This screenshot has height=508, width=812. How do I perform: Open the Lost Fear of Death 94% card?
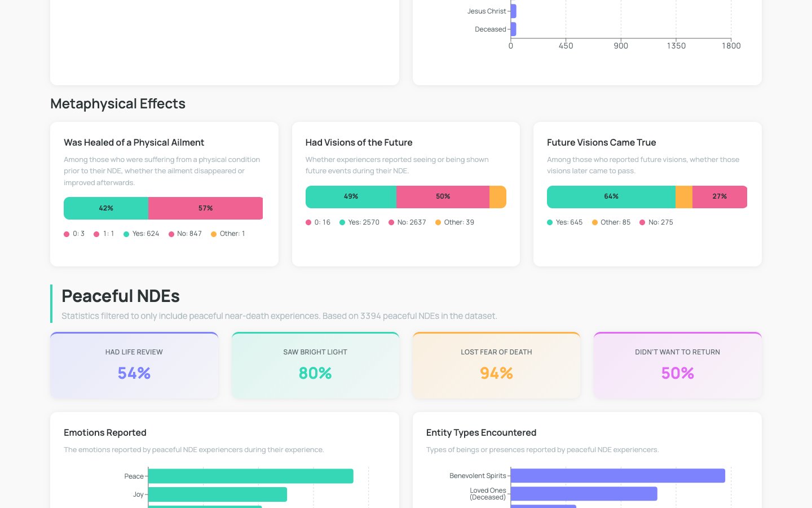[496, 365]
